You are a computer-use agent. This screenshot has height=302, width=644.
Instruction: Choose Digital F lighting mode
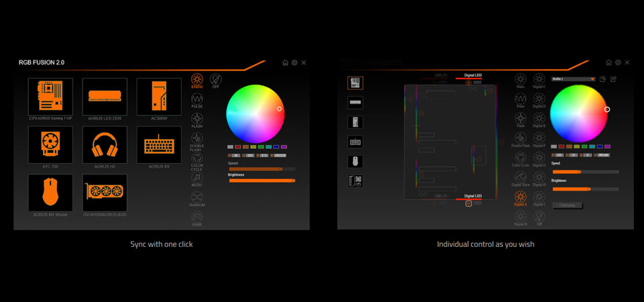(x=539, y=140)
